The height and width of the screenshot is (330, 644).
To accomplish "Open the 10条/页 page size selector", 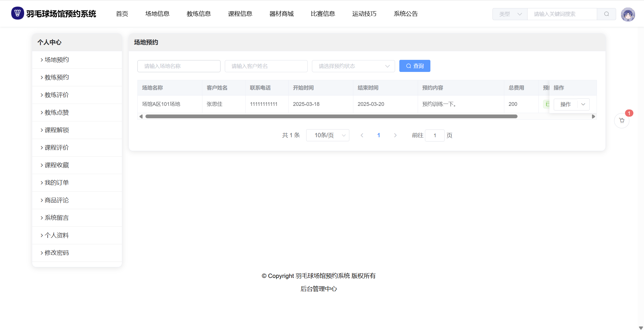I will click(x=328, y=135).
